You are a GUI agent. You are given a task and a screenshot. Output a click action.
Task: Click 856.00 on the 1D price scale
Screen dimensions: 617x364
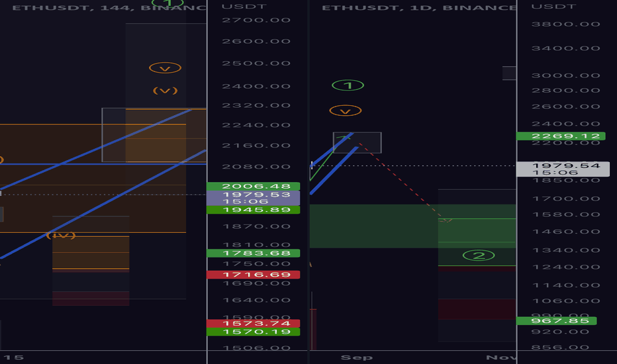point(566,347)
